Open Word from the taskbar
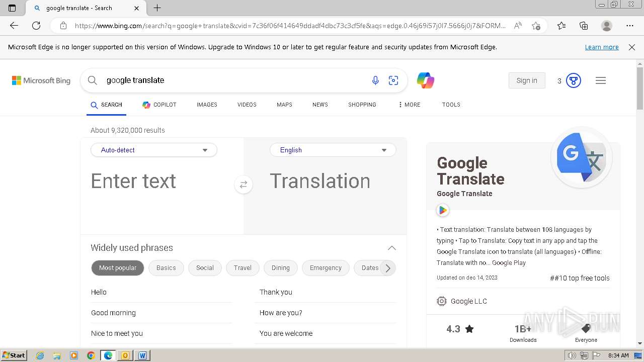Viewport: 644px width, 362px height. click(x=142, y=355)
